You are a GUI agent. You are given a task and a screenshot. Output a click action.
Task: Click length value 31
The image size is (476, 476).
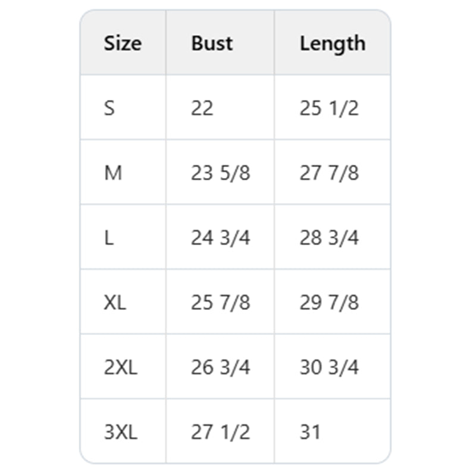tap(310, 433)
